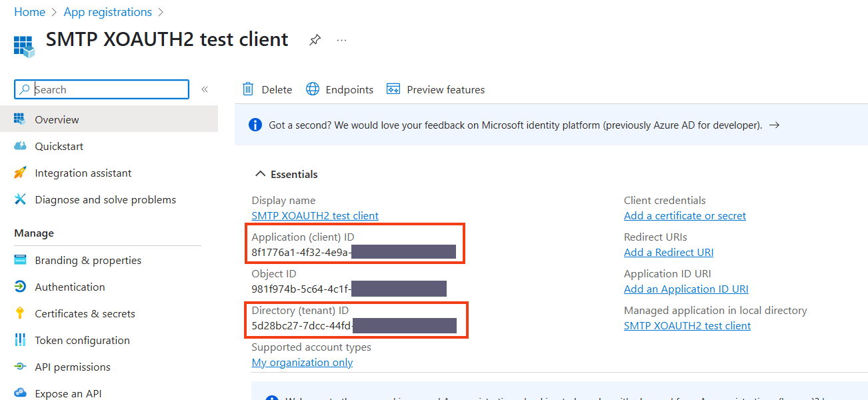Click the Endpoints globe icon

[x=313, y=89]
